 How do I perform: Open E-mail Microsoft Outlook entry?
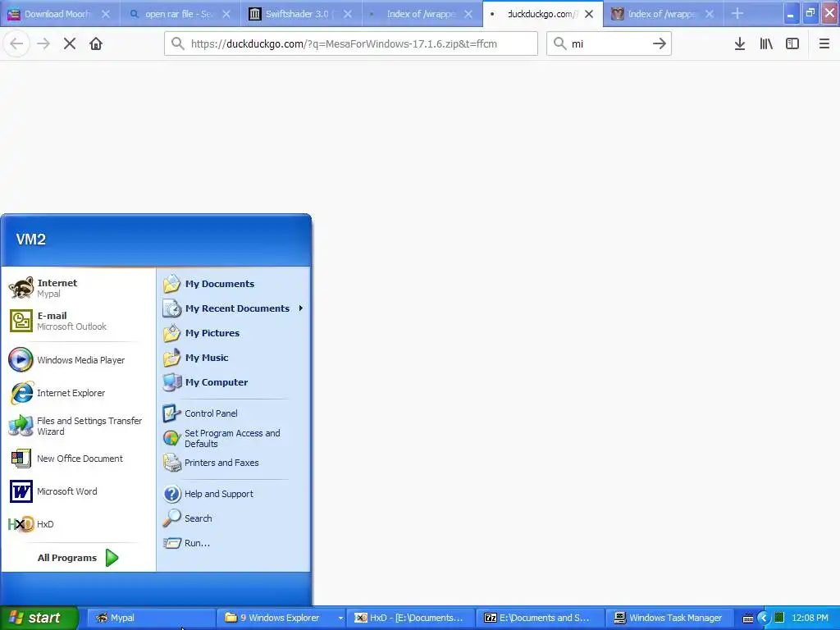coord(78,321)
